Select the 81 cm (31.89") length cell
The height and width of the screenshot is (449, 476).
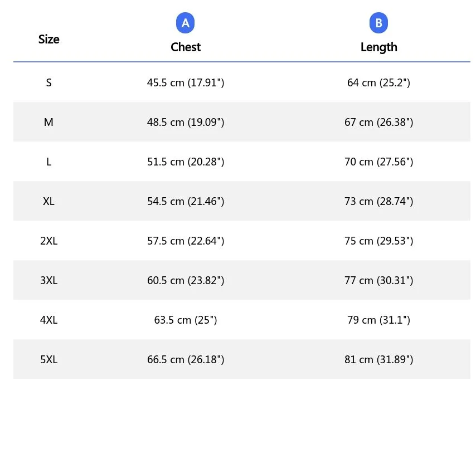coord(378,359)
